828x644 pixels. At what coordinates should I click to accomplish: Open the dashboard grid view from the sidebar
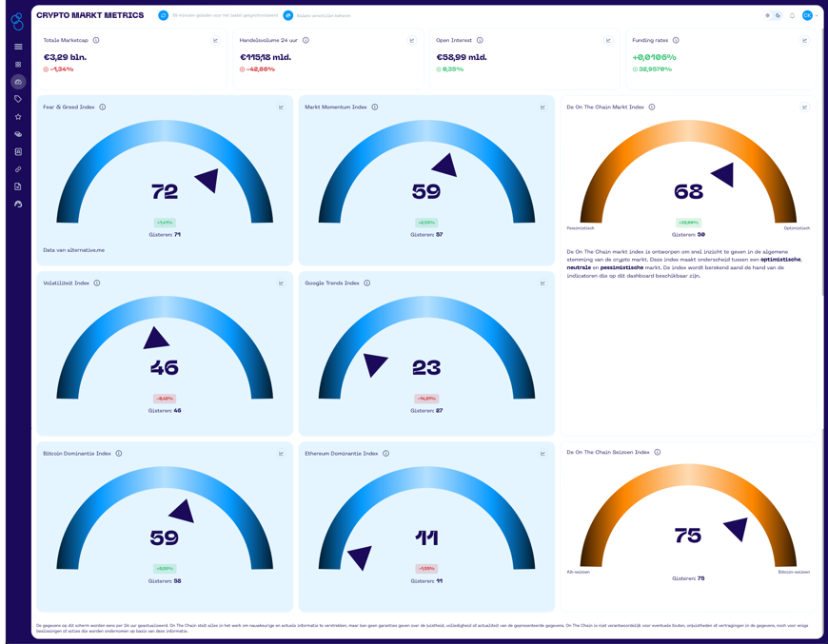point(17,63)
